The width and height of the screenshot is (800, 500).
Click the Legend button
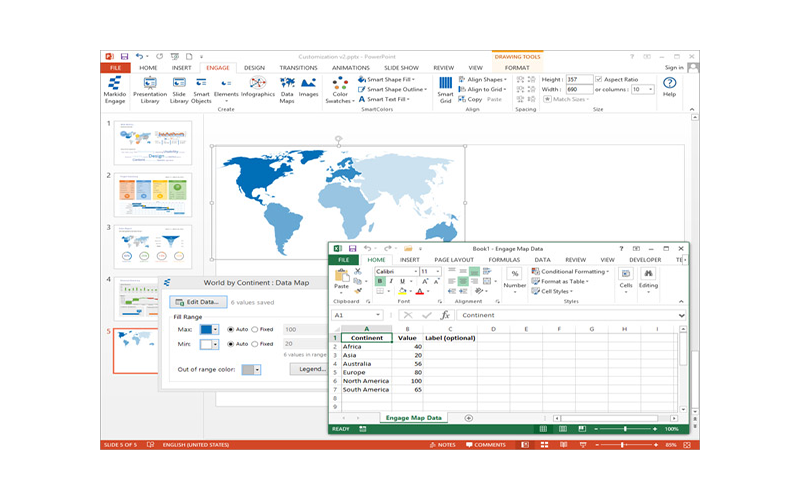point(310,369)
